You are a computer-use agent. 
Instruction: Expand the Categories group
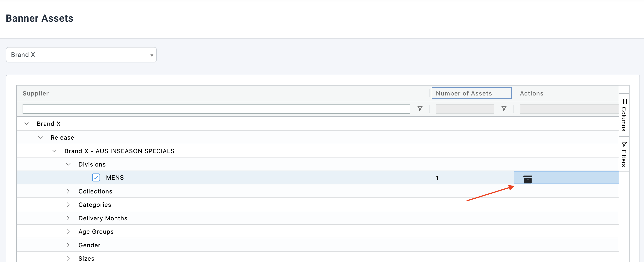click(x=68, y=205)
